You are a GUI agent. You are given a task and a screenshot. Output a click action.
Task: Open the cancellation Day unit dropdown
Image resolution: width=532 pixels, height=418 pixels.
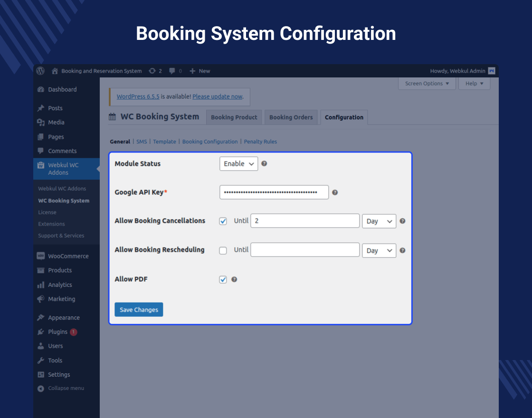[x=379, y=221]
